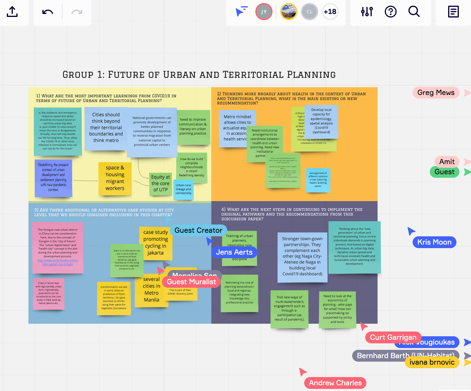Select the 'Equity at the core of UTP' note
The width and height of the screenshot is (471, 391).
[x=160, y=183]
